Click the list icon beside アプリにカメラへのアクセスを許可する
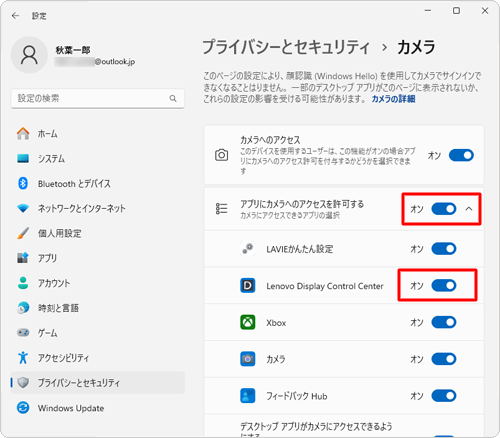 (x=221, y=209)
